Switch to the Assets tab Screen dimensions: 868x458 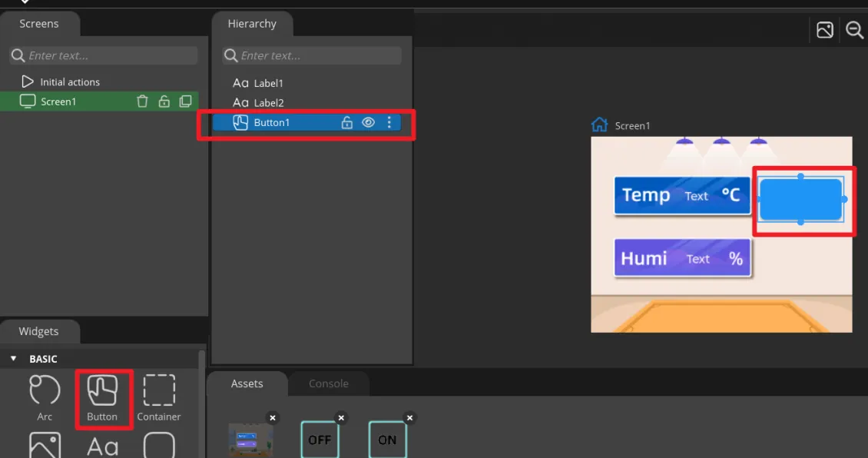pos(247,383)
